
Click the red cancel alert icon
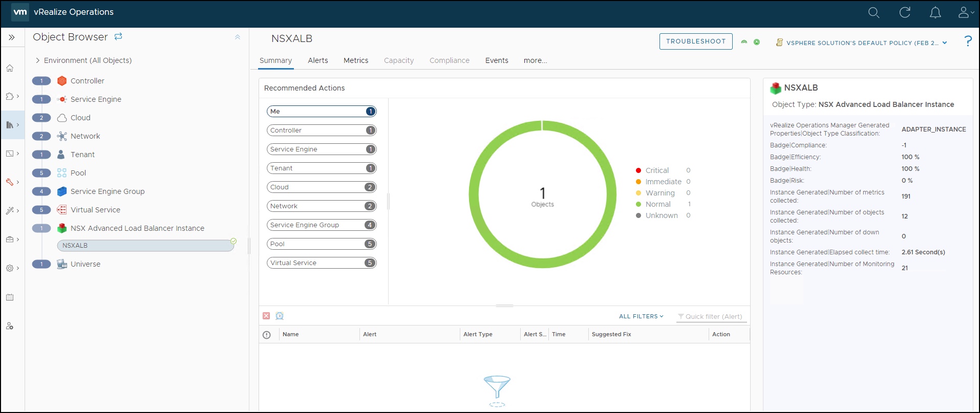click(266, 316)
